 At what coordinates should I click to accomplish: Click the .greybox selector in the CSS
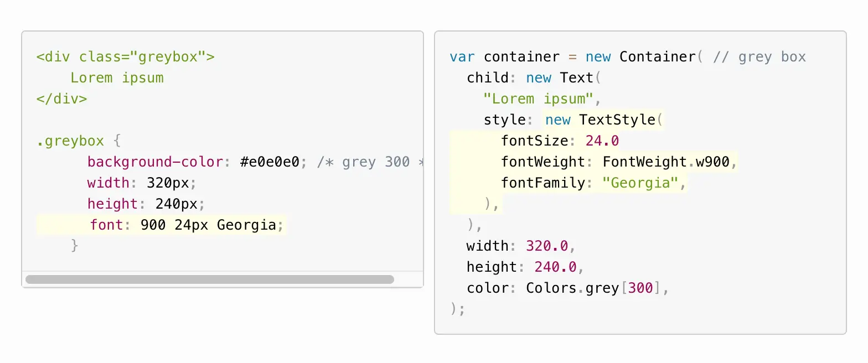point(70,141)
